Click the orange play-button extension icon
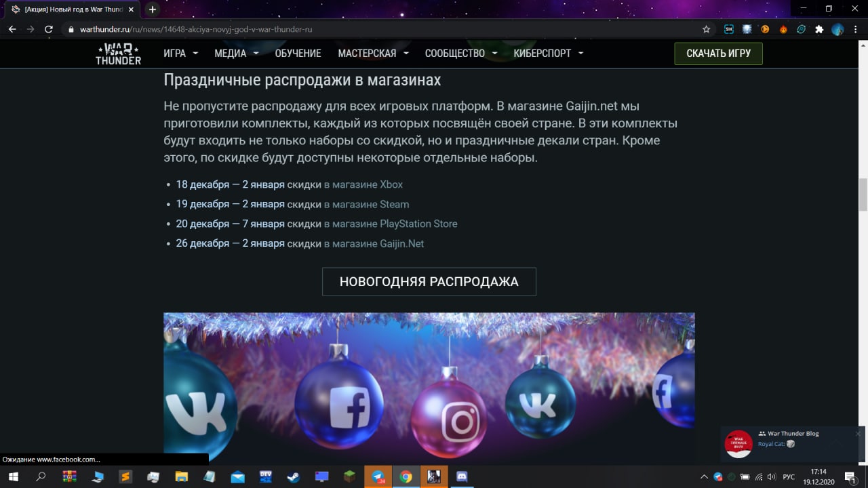 click(765, 29)
